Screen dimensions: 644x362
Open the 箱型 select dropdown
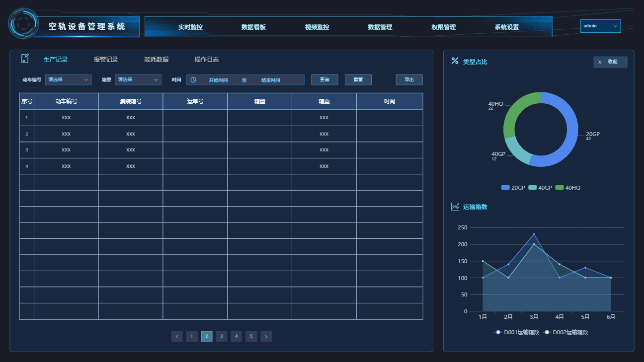(x=138, y=80)
